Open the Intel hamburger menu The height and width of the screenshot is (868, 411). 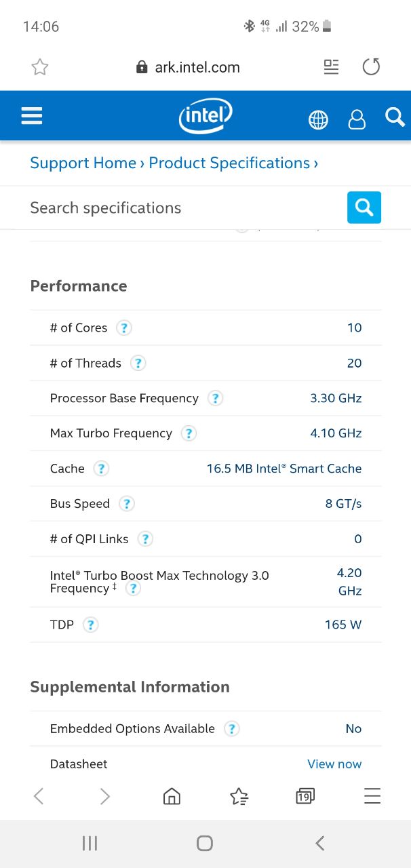click(x=32, y=116)
